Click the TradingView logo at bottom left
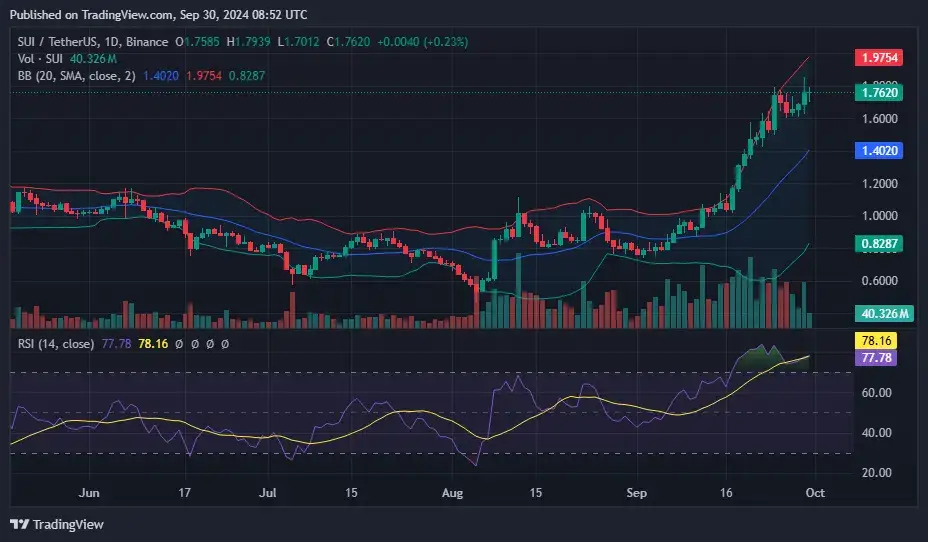928x542 pixels. (57, 524)
